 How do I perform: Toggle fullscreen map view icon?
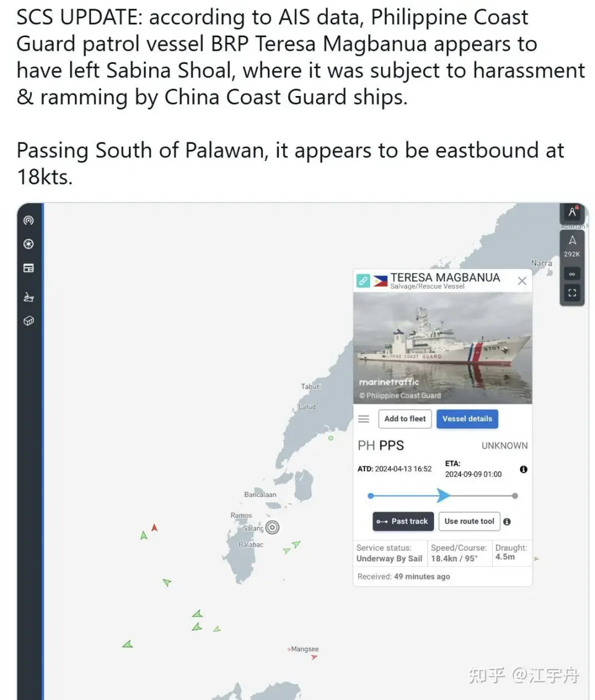[x=572, y=293]
